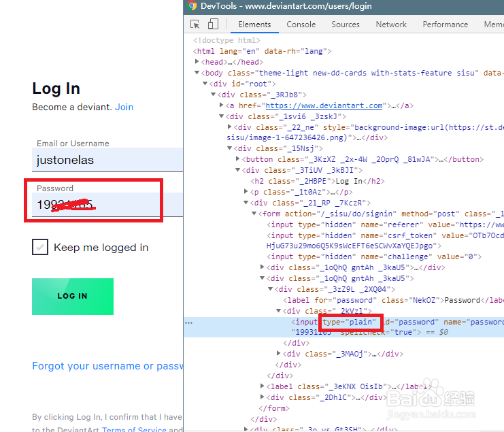This screenshot has height=432, width=504.
Task: Click the Chrome icon in DevTools title bar
Action: pos(192,5)
